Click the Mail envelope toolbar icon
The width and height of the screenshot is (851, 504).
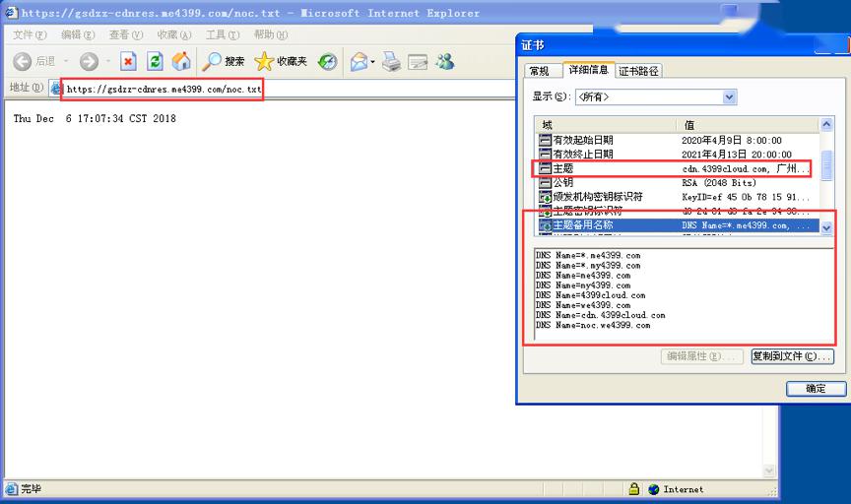(359, 62)
